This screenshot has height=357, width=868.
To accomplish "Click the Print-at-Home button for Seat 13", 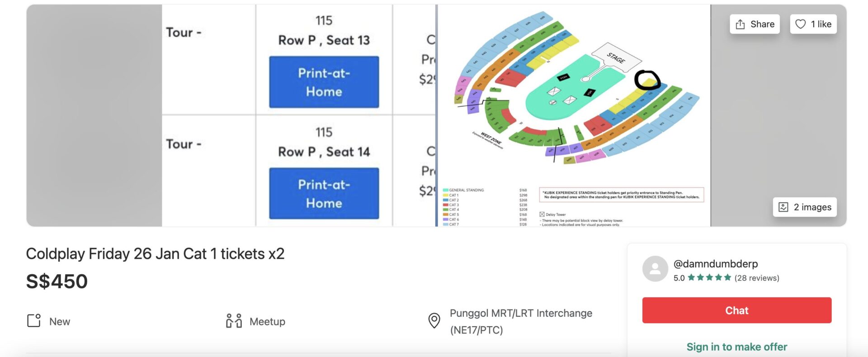I will (324, 81).
